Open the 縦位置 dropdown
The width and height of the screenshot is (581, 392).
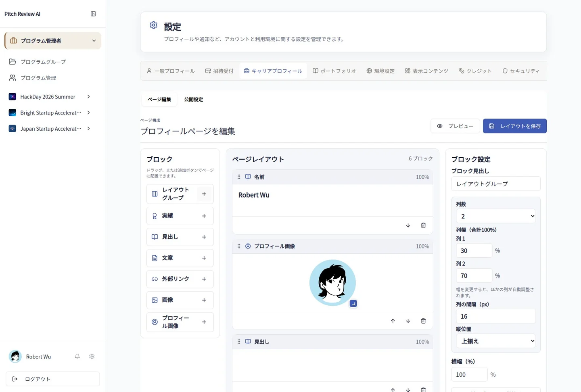point(496,341)
